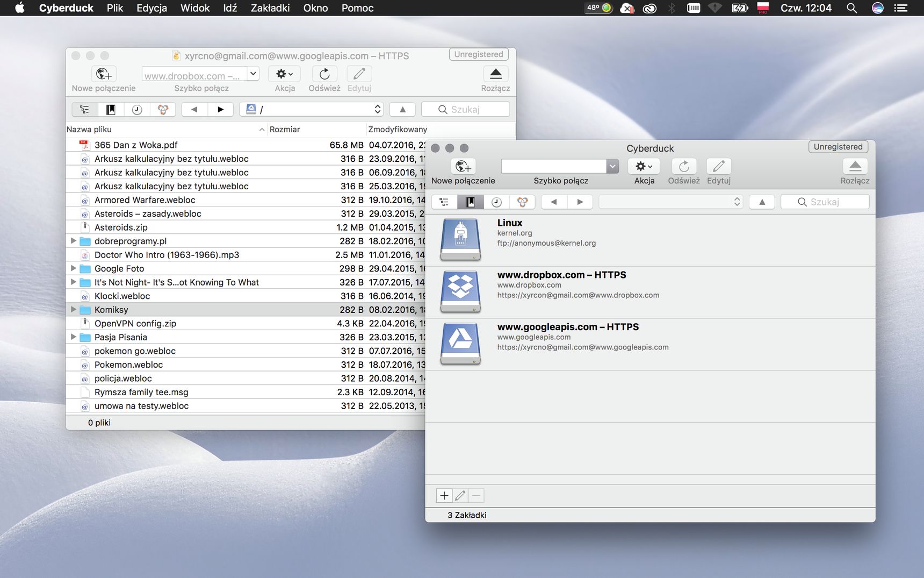Open Plik menu

pos(115,8)
